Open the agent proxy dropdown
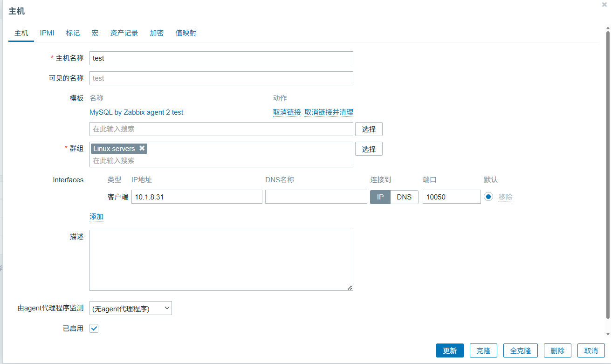611x364 pixels. [130, 308]
